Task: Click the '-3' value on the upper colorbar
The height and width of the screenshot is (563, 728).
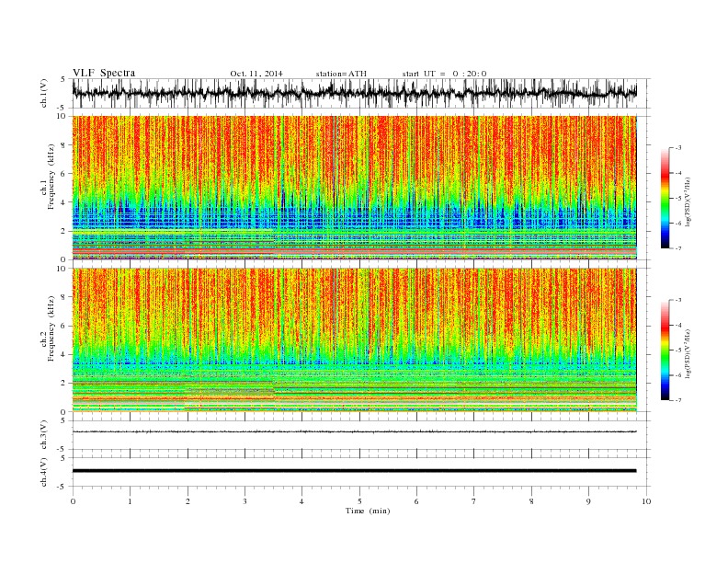Action: (677, 148)
